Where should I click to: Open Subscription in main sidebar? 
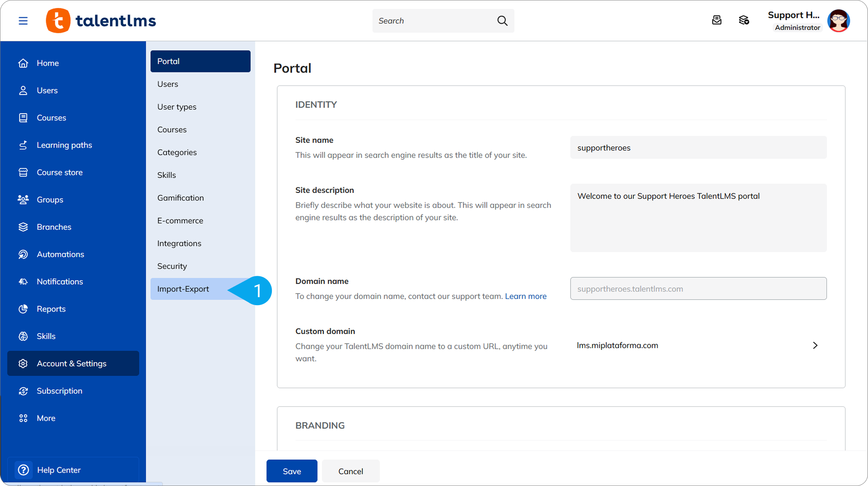tap(73, 391)
